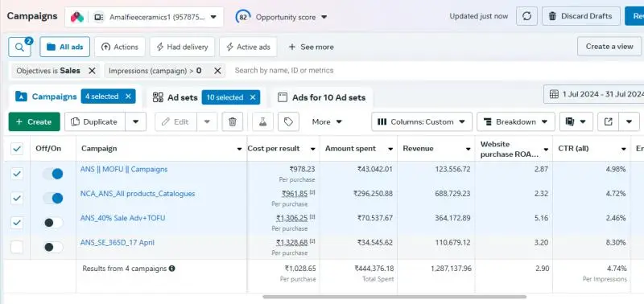The height and width of the screenshot is (304, 644).
Task: Open the Edit options arrow
Action: tap(207, 122)
